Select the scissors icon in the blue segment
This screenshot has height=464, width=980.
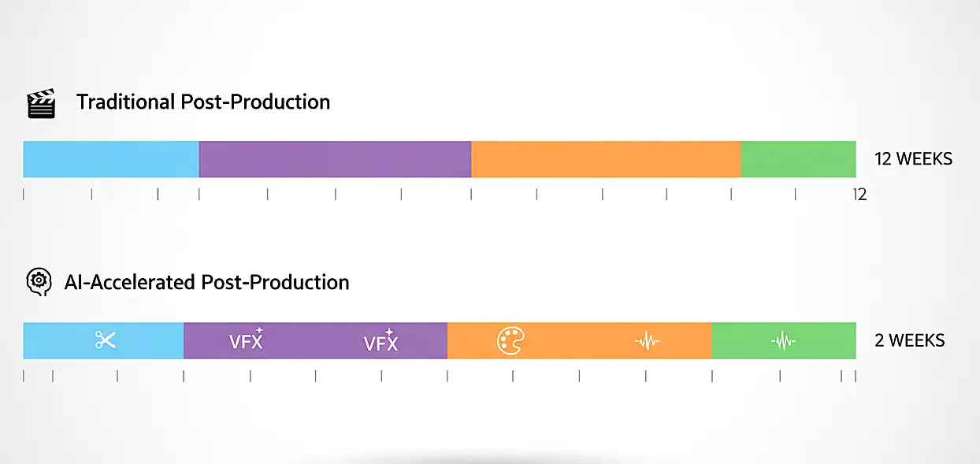click(105, 340)
